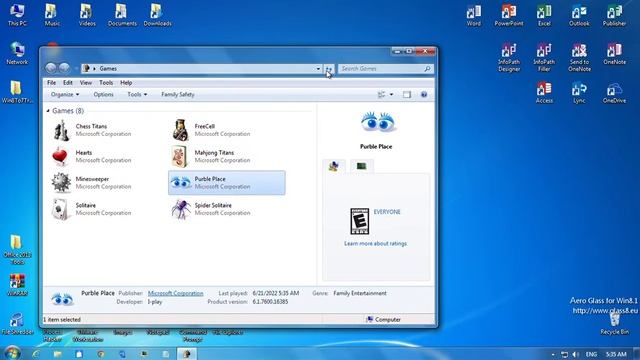Viewport: 640px width, 360px height.
Task: Open Learn more about ratings link
Action: coord(376,244)
